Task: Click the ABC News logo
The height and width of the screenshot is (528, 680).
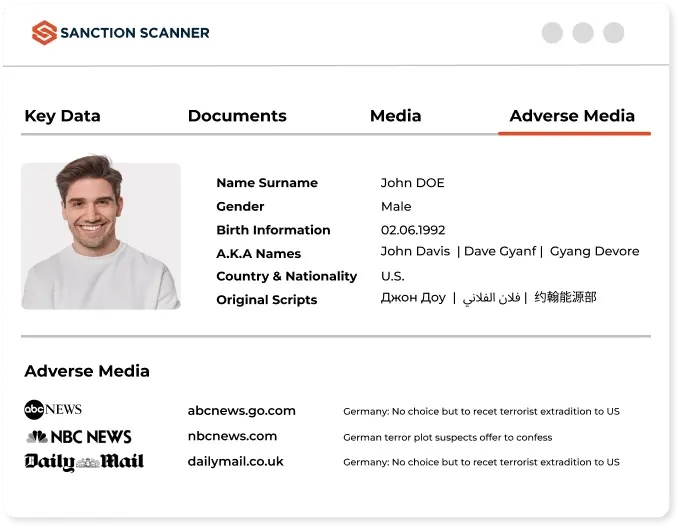Action: pos(53,409)
